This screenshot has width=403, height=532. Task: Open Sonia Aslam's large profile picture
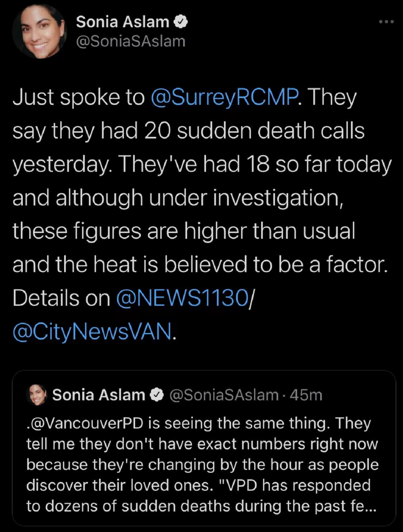pos(39,32)
